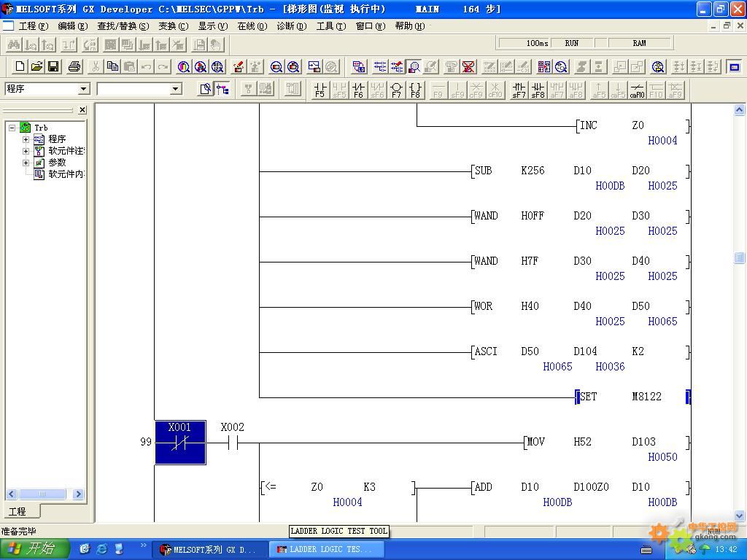Switch to LADDER LOGIC TEST taskbar button

pyautogui.click(x=326, y=550)
